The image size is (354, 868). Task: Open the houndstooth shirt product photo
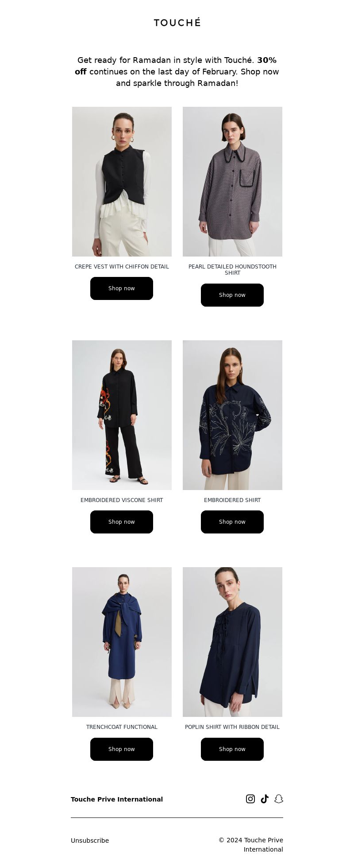(x=232, y=182)
